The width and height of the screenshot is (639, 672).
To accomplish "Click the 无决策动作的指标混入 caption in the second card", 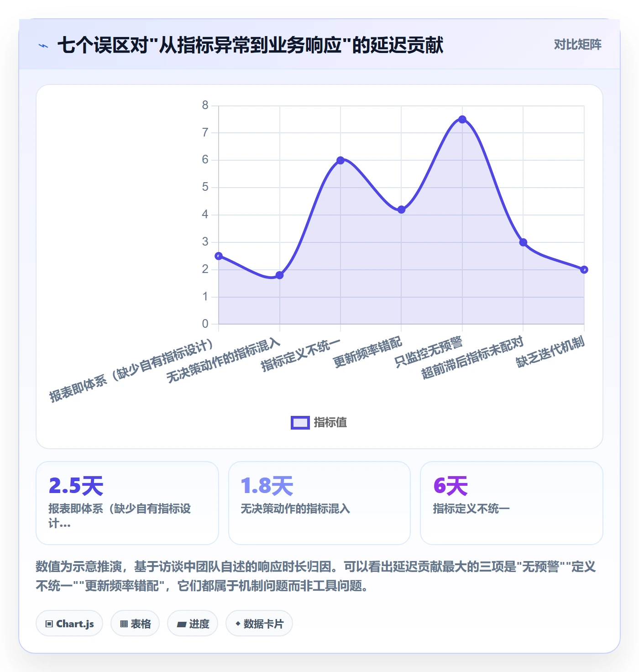I will tap(295, 509).
